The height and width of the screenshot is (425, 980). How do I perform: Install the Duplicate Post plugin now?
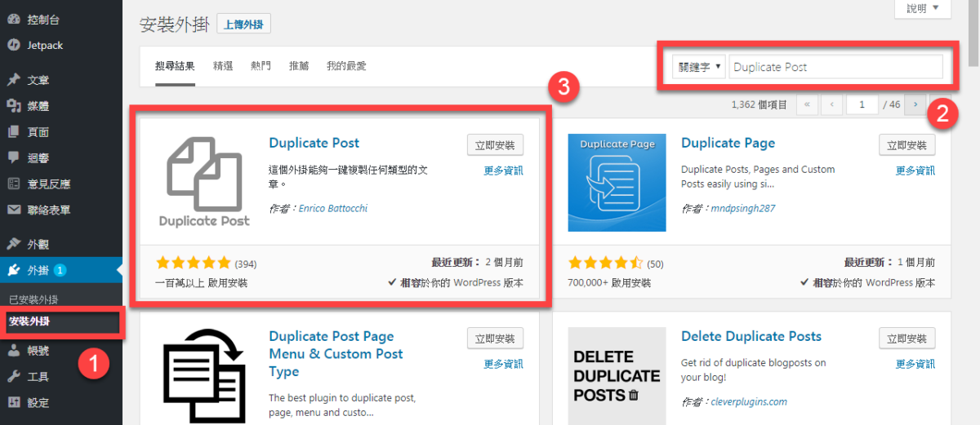point(496,145)
